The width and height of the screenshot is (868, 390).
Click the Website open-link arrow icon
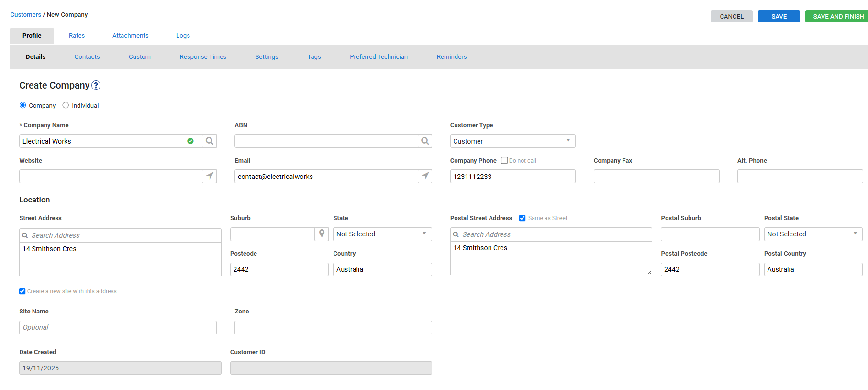click(x=209, y=176)
